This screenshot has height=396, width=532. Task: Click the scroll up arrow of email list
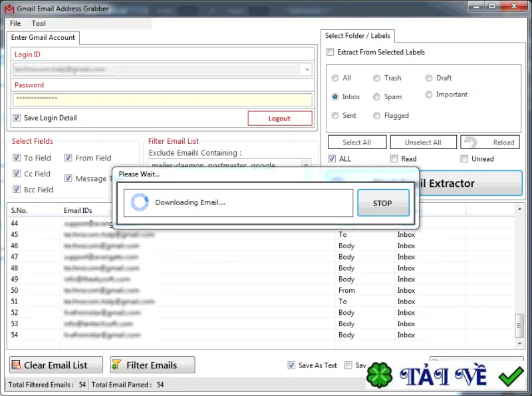point(519,209)
